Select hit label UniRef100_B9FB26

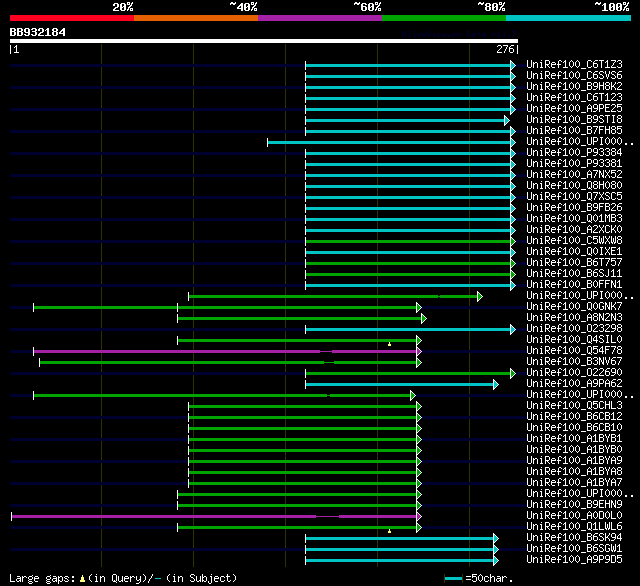coord(574,208)
